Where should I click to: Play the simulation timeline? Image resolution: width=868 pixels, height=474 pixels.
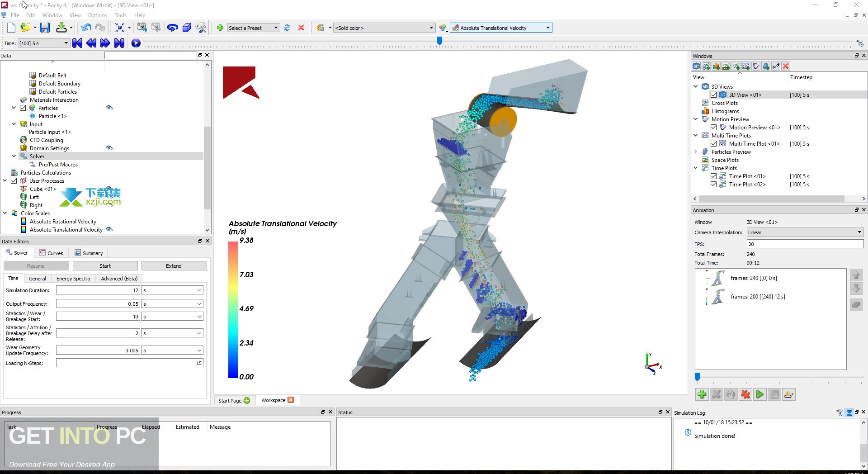136,43
